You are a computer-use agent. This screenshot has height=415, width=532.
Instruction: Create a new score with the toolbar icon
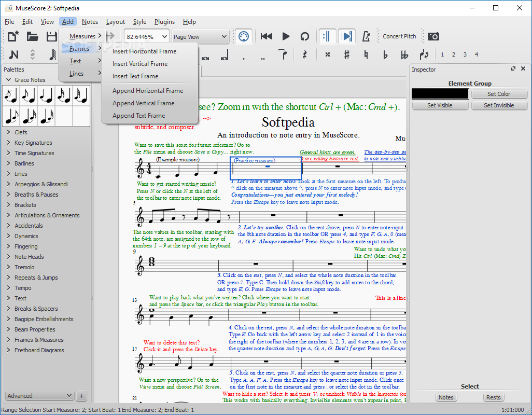coord(13,36)
